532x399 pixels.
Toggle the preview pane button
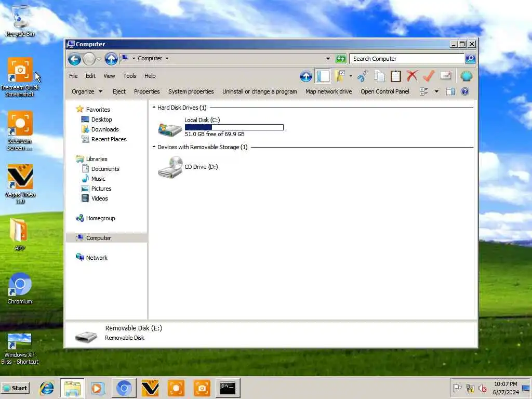pos(450,91)
